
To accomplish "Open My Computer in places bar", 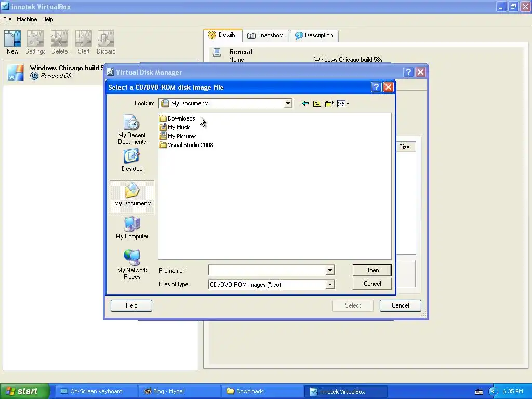I will 132,228.
